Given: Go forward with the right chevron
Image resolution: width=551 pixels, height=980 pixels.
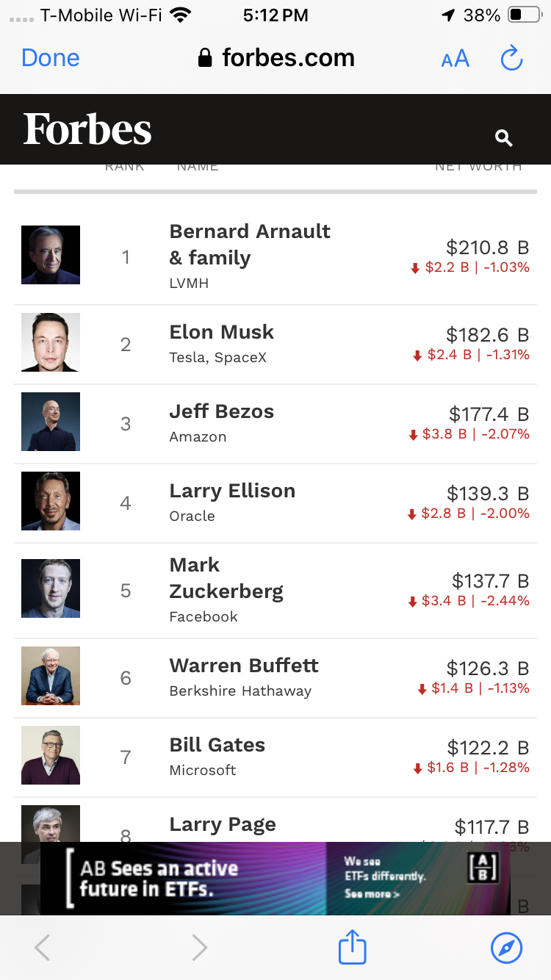Looking at the screenshot, I should coord(199,948).
